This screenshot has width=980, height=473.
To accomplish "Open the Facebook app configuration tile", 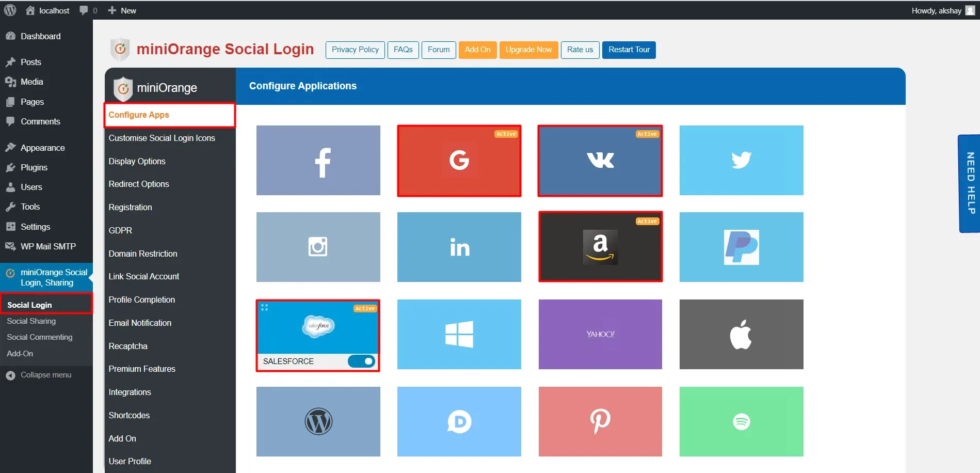I will 318,160.
